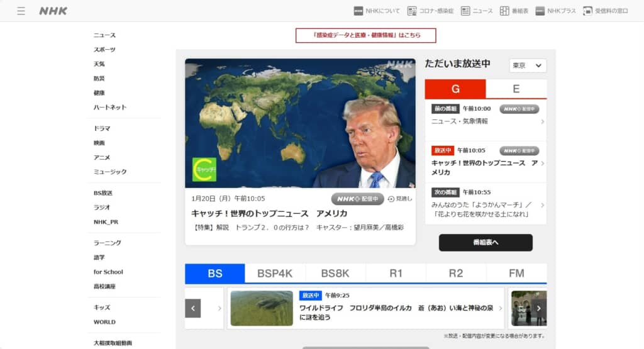
Task: Open 健康 in the sidebar
Action: 99,93
